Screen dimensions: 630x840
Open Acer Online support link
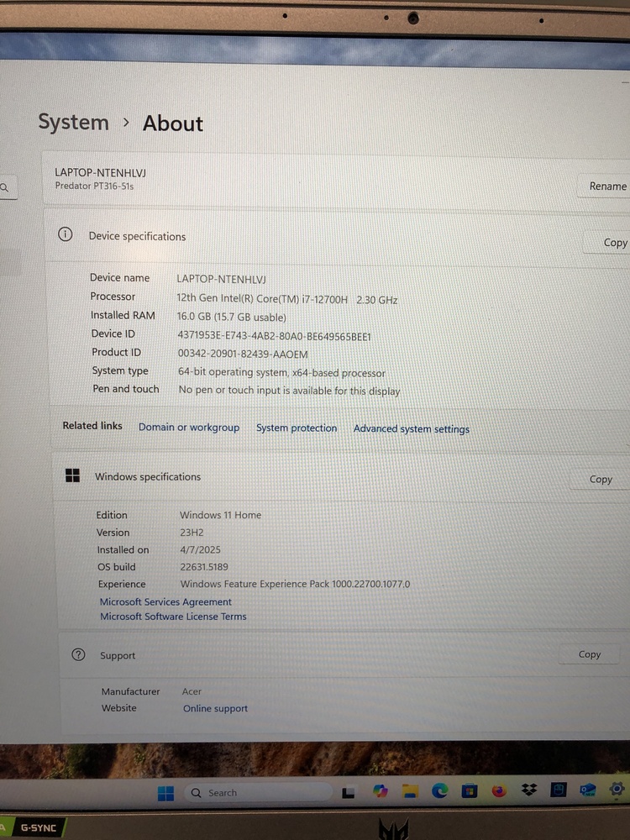point(215,708)
